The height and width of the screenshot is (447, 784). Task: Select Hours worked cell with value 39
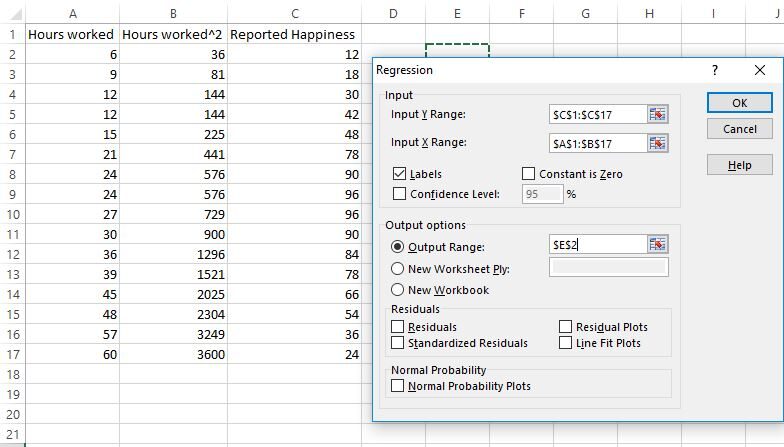tap(72, 274)
